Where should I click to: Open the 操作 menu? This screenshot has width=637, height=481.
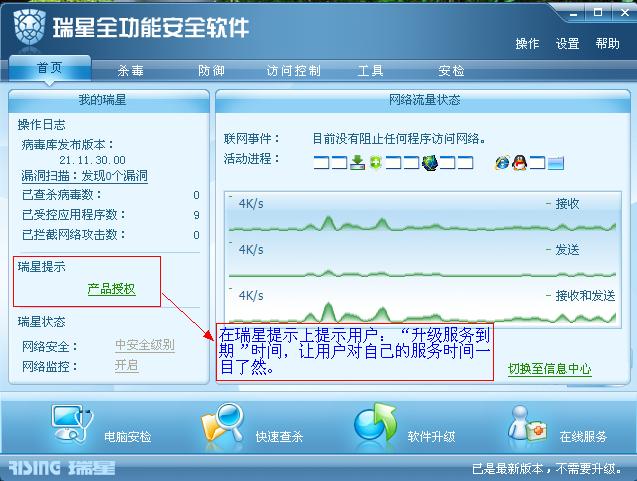click(527, 43)
